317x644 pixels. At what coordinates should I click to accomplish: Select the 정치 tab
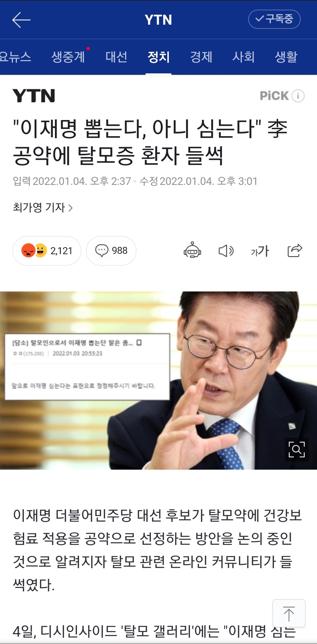click(x=158, y=57)
